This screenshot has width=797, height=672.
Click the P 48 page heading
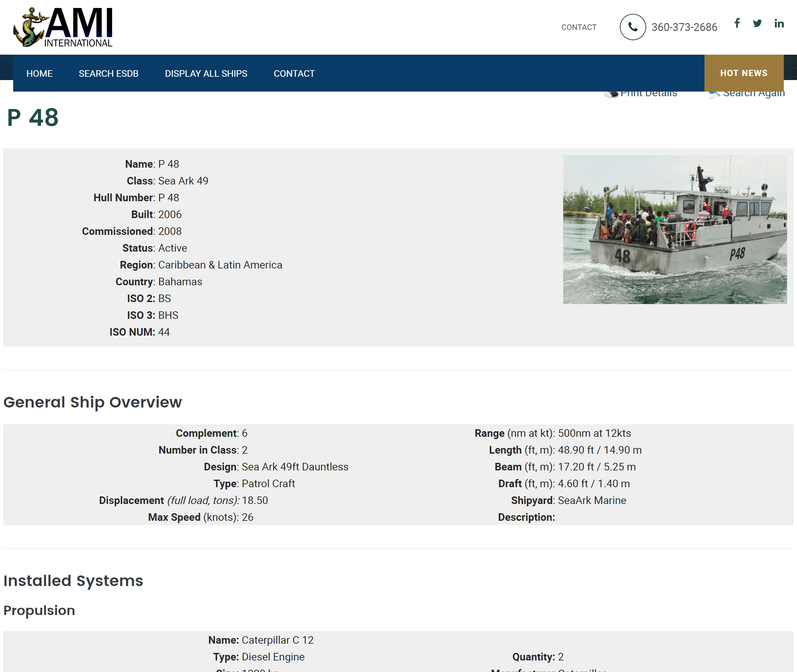[x=33, y=117]
